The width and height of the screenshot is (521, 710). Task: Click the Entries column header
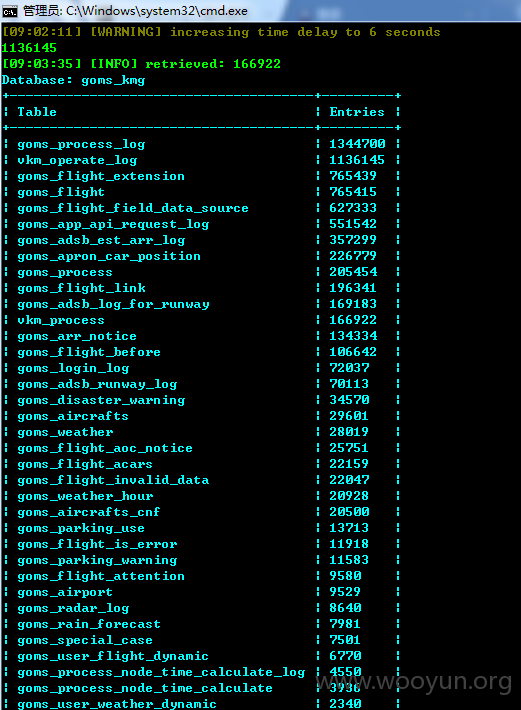pos(357,112)
